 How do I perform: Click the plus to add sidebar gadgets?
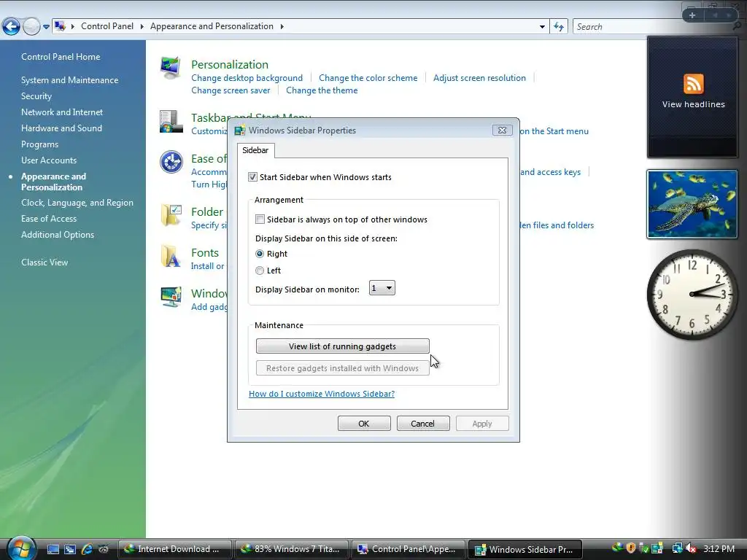coord(692,15)
